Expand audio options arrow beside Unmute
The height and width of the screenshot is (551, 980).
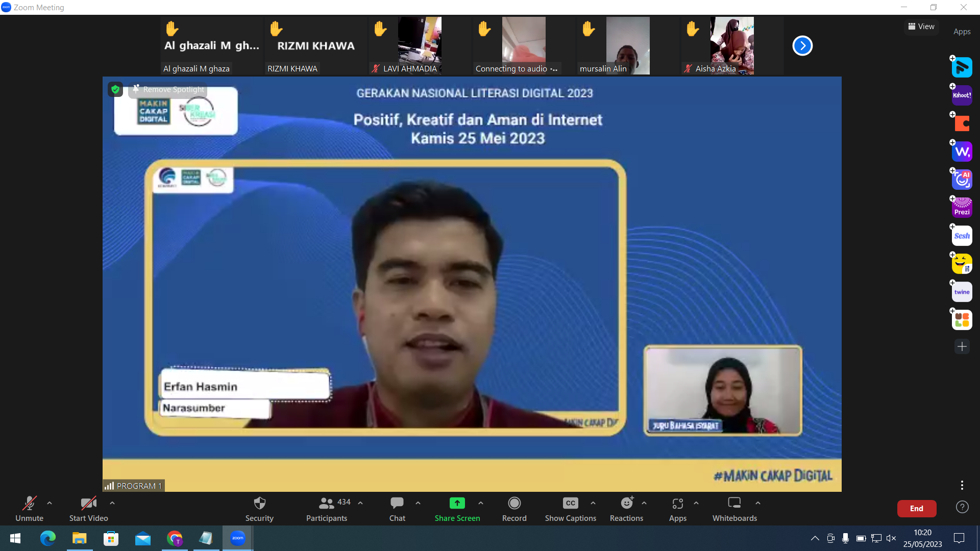click(50, 503)
